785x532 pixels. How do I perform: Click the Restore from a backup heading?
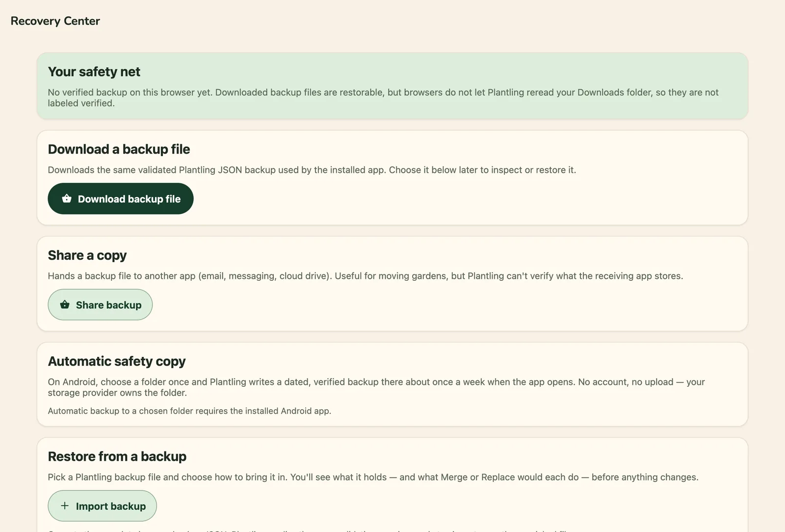(x=117, y=456)
